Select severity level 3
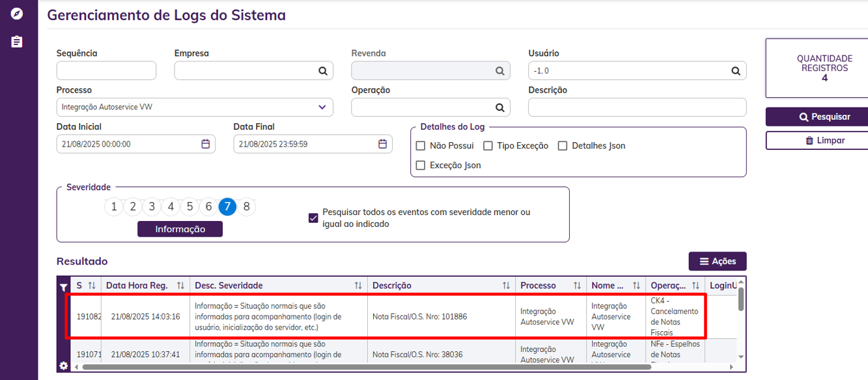 coord(152,207)
